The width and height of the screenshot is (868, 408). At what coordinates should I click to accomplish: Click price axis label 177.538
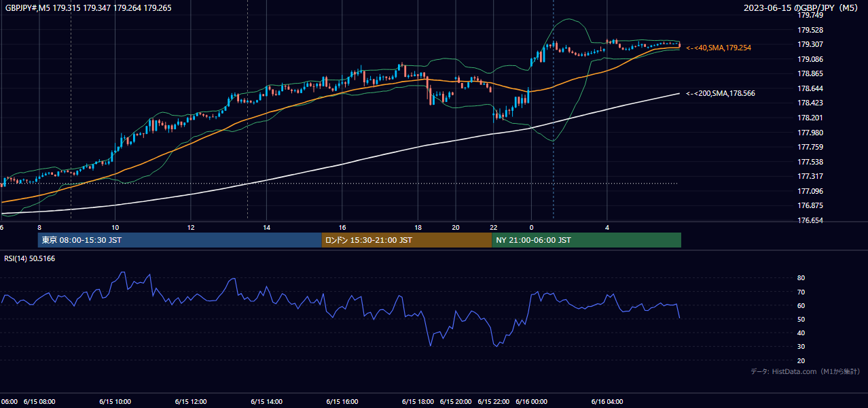[810, 162]
